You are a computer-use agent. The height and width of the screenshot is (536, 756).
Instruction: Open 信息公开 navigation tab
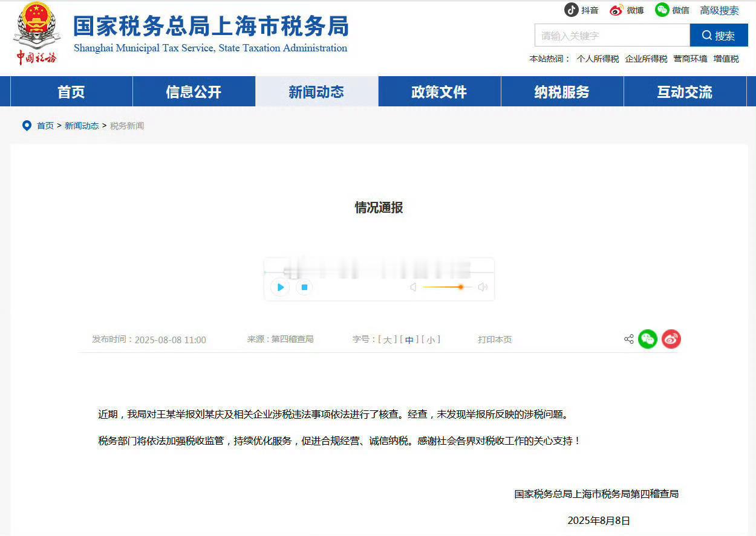[x=194, y=92]
